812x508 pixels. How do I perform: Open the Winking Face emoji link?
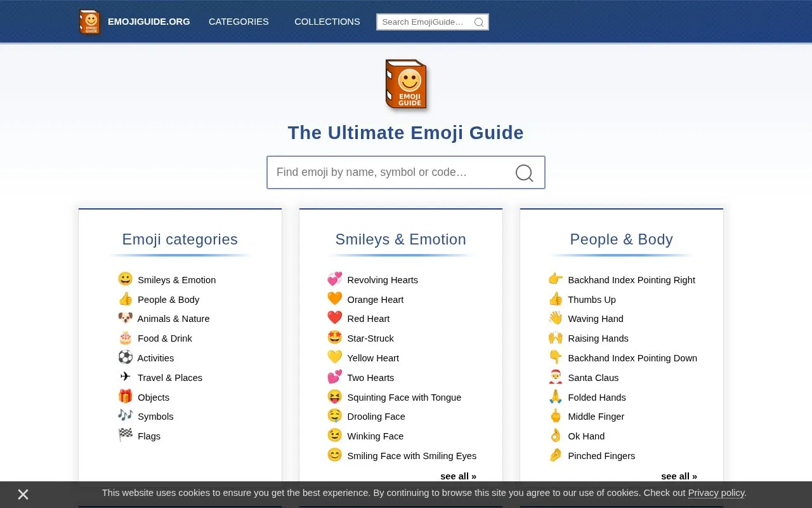pyautogui.click(x=376, y=436)
